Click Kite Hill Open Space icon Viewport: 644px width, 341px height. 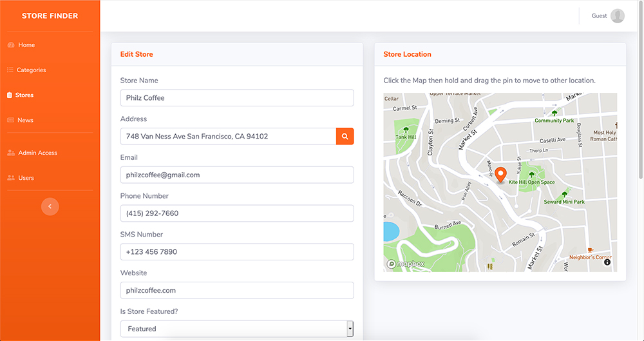(532, 175)
